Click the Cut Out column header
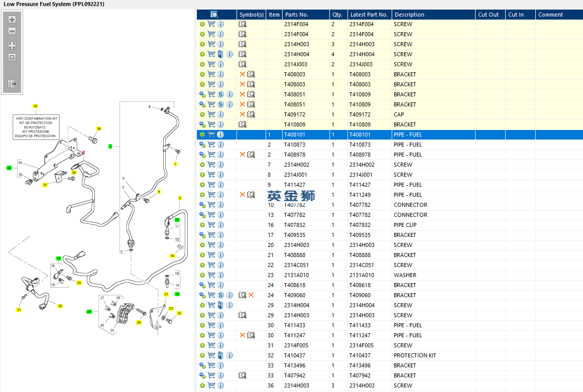 pos(490,15)
